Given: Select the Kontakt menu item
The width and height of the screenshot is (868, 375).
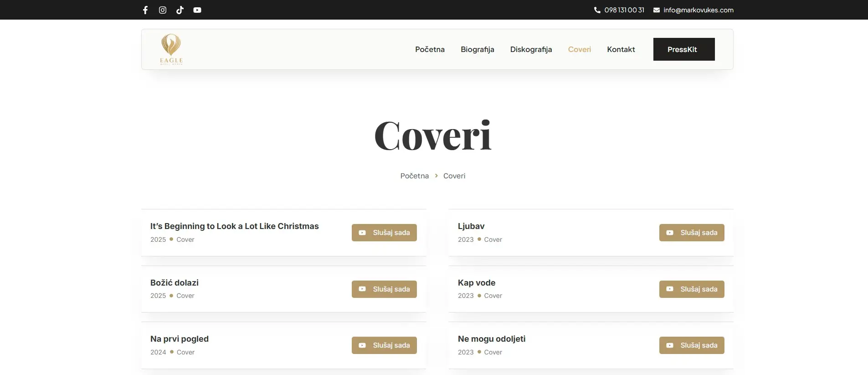Looking at the screenshot, I should pyautogui.click(x=621, y=49).
